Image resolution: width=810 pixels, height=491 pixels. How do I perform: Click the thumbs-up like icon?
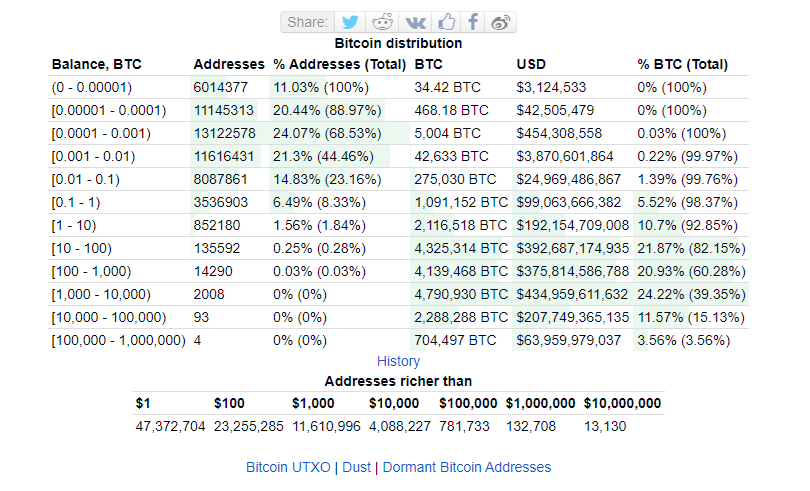tap(446, 22)
